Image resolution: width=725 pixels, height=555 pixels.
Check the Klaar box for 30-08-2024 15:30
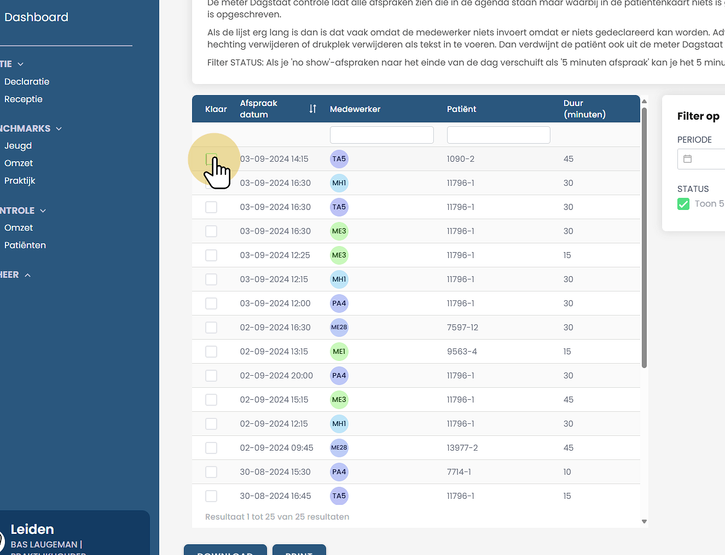(x=211, y=471)
